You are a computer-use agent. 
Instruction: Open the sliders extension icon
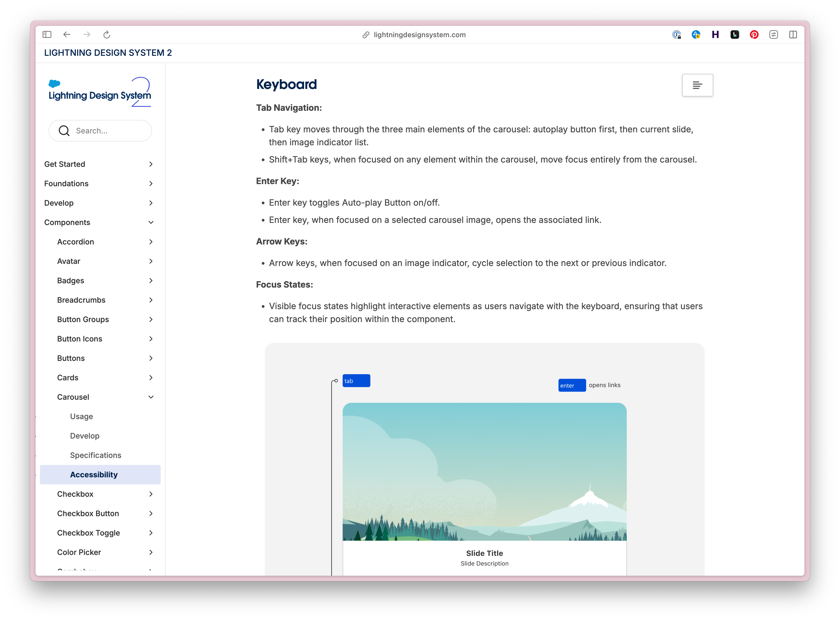(x=773, y=34)
